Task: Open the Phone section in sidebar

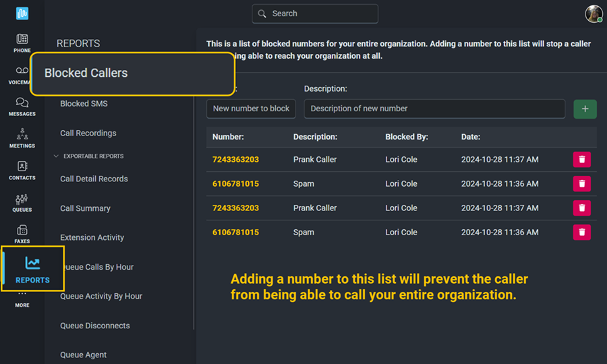Action: pyautogui.click(x=22, y=42)
